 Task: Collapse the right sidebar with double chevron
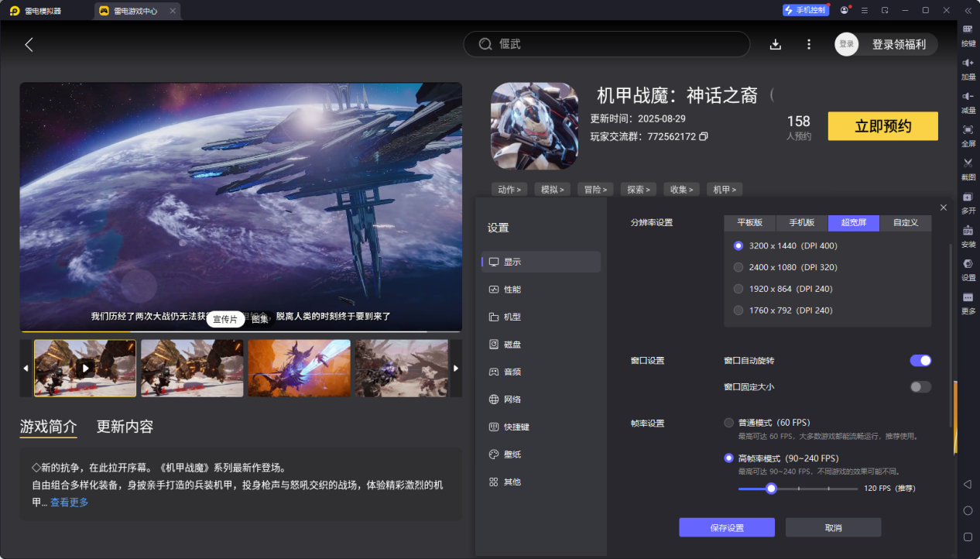[968, 10]
